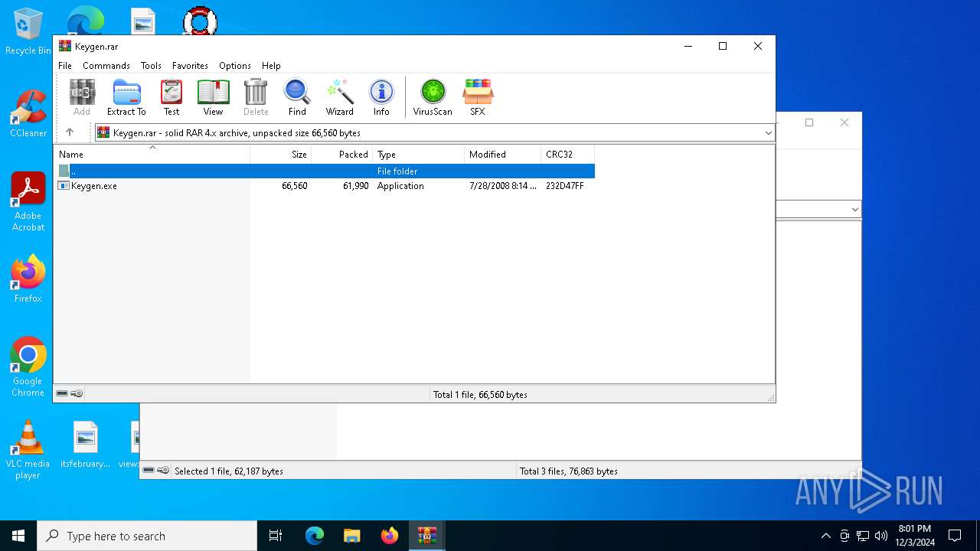Click the drive icon in the status bar
This screenshot has width=980, height=551.
pos(62,393)
